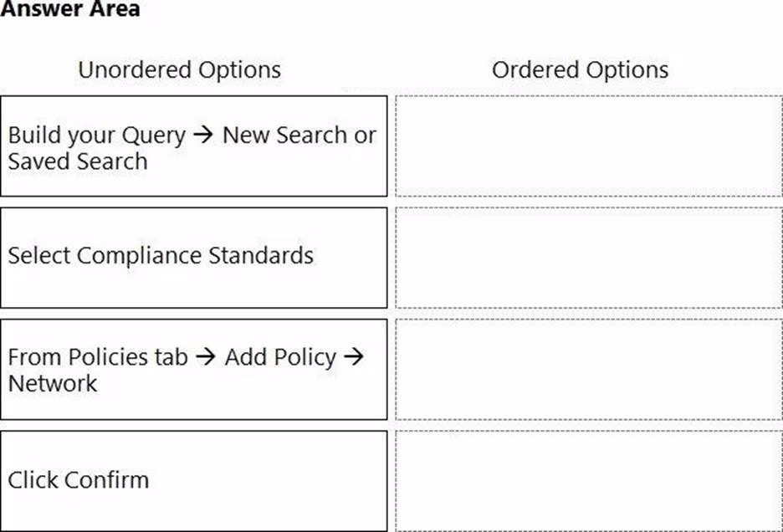The image size is (783, 532).
Task: Click the arrow after 'Add Policy'
Action: click(x=354, y=357)
